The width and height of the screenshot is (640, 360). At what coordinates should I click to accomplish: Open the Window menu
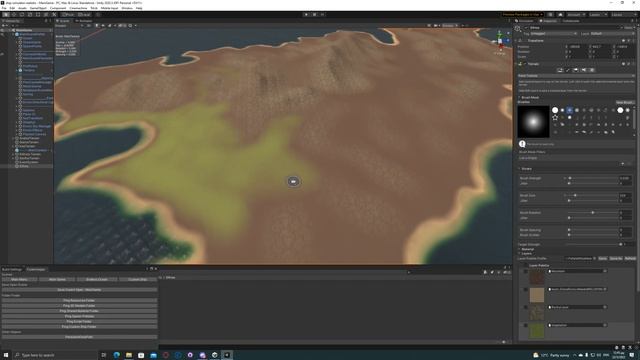(x=127, y=8)
